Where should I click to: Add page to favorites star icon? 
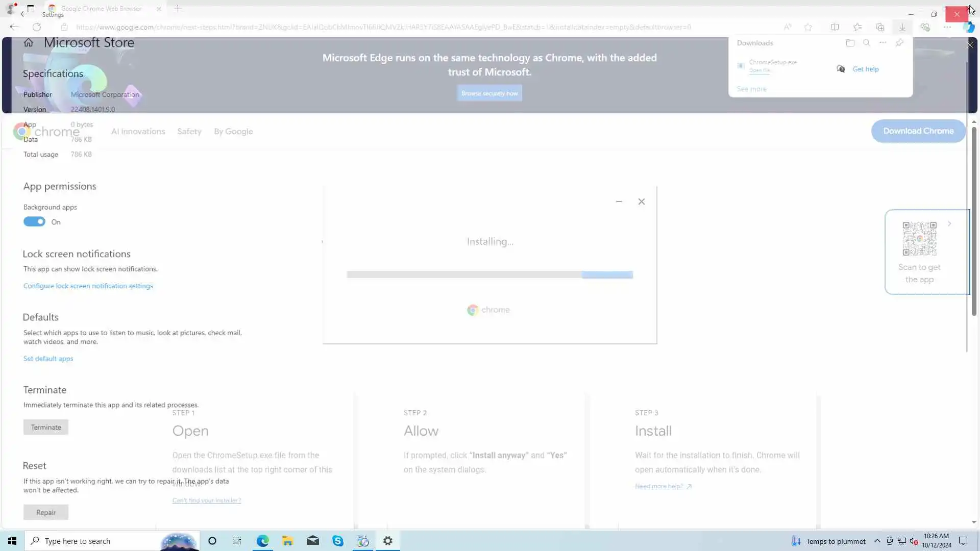[x=808, y=27]
